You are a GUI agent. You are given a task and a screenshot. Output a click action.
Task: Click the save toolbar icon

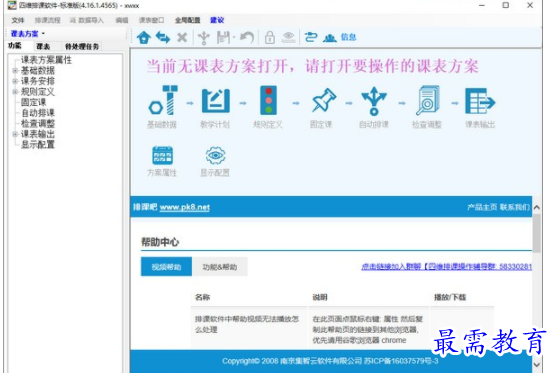coord(223,37)
